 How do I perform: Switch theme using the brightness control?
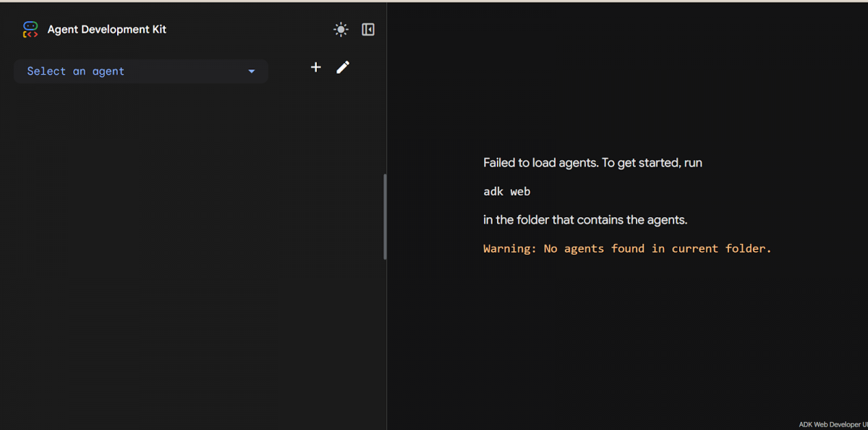point(340,29)
